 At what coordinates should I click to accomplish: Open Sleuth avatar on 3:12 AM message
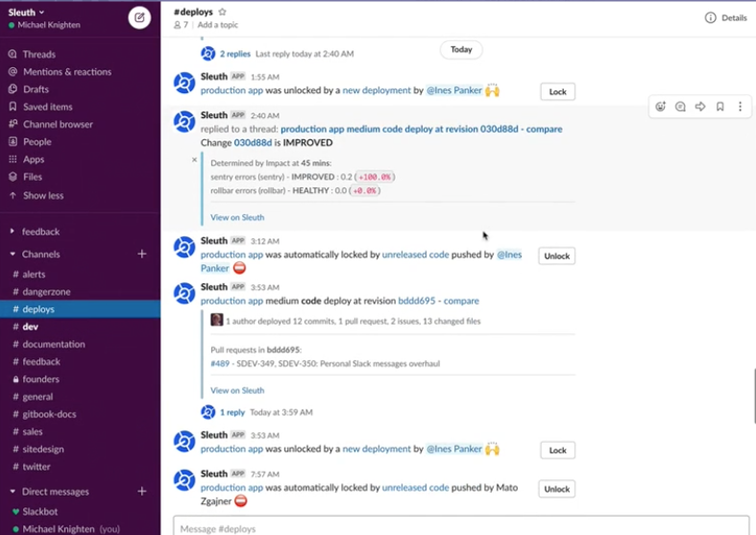point(184,247)
